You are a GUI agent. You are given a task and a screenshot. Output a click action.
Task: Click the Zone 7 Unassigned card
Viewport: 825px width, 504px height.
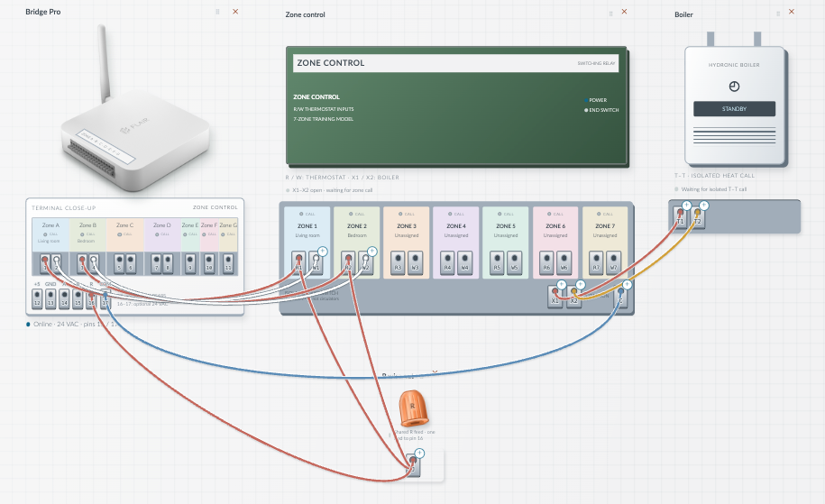[x=605, y=243]
